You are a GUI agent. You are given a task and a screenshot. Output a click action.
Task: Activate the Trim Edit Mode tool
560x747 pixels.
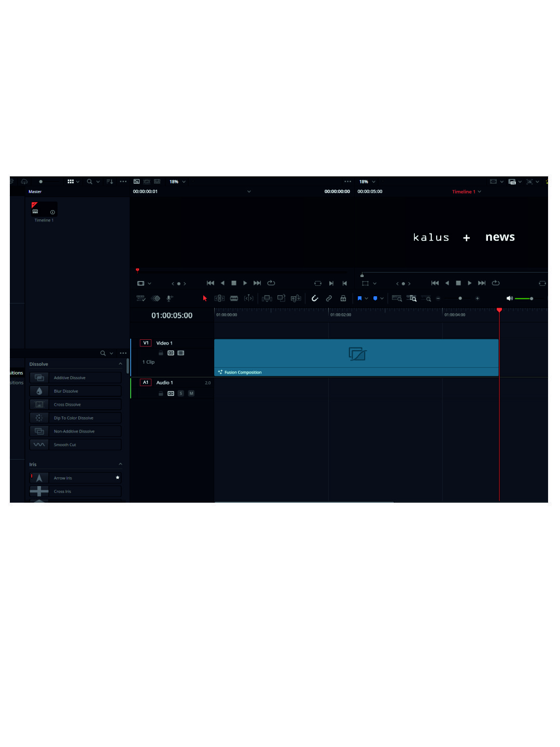click(219, 298)
